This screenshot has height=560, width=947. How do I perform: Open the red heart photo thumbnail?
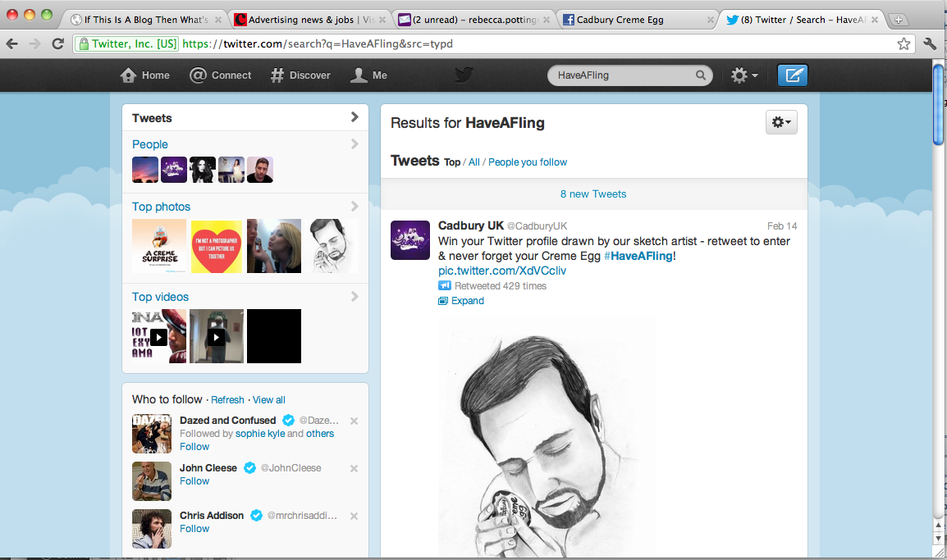tap(216, 246)
